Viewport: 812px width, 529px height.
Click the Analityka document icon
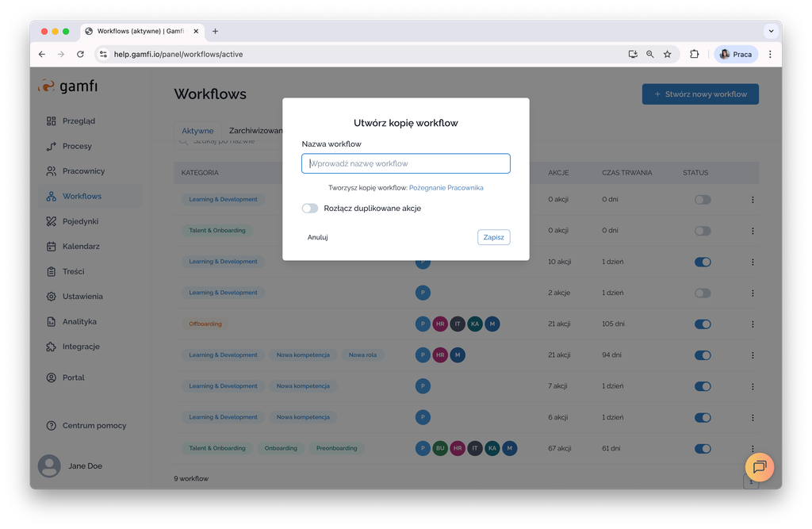click(x=51, y=322)
